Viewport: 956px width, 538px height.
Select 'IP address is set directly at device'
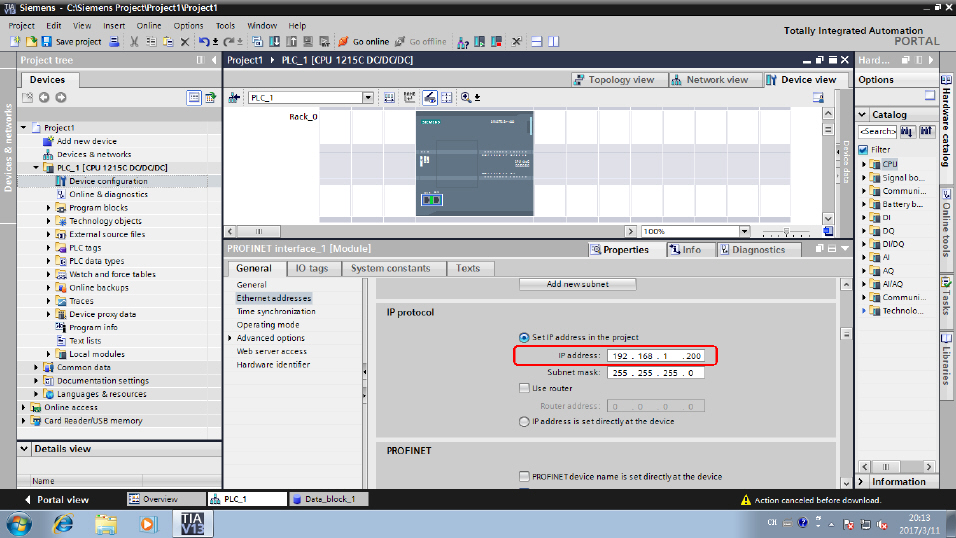[x=524, y=421]
